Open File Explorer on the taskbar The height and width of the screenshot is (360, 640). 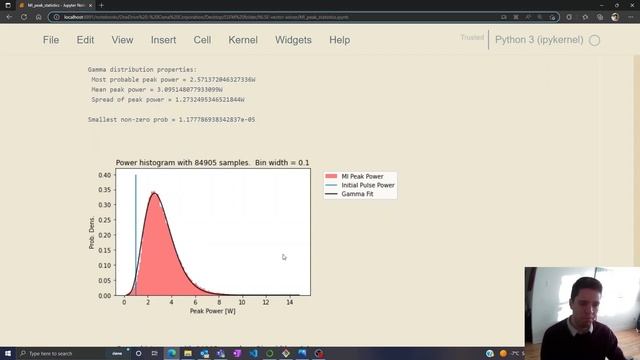(188, 353)
